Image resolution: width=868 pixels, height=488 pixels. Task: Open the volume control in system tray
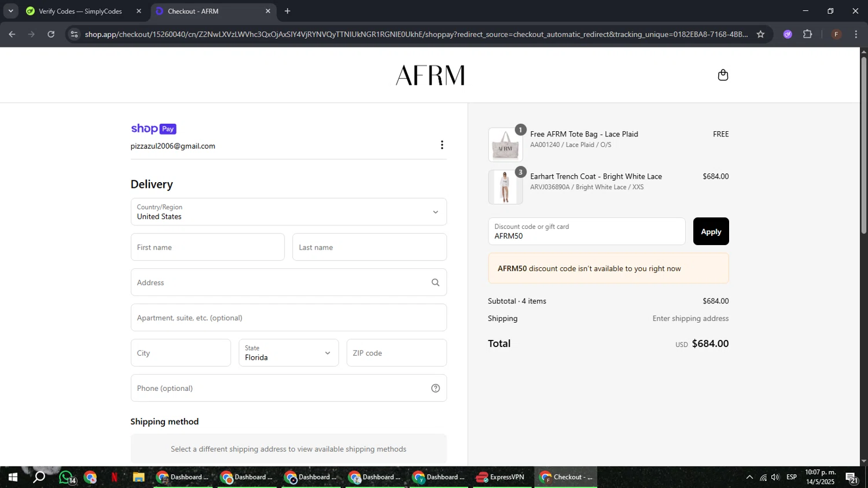[775, 478]
